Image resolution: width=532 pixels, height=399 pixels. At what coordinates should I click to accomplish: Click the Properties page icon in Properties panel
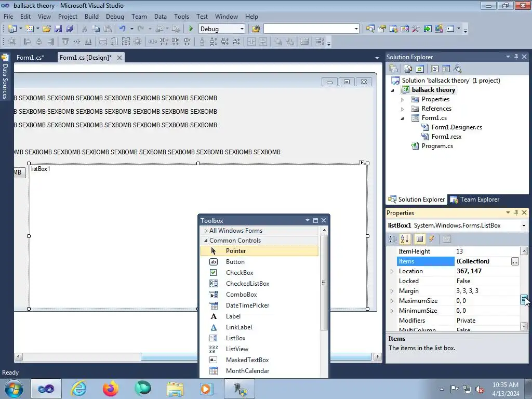[x=447, y=239]
